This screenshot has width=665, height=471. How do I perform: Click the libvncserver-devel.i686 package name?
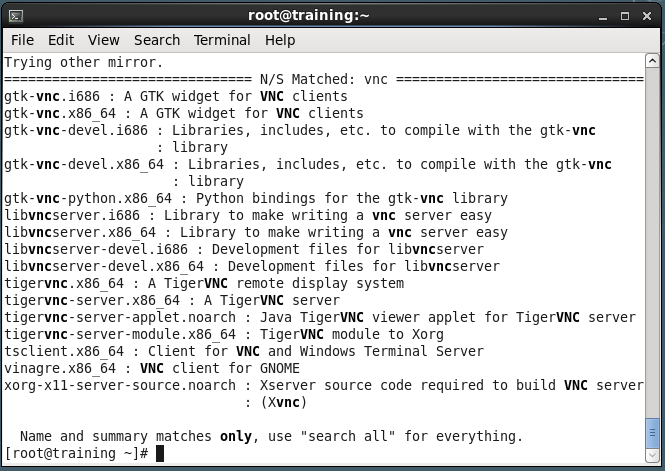96,249
